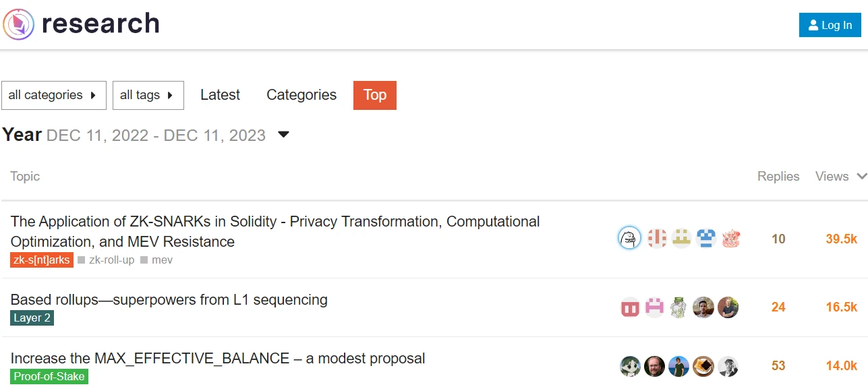The width and height of the screenshot is (868, 389).
Task: Click the Log In button
Action: point(830,25)
